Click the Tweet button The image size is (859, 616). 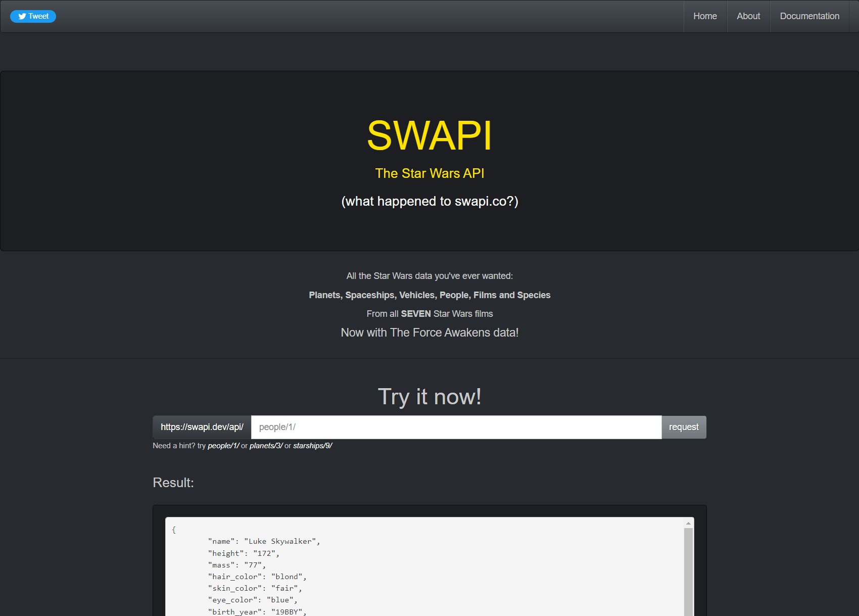[33, 16]
